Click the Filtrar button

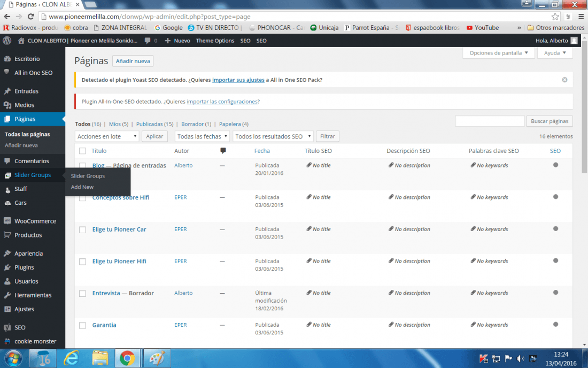[x=327, y=136]
